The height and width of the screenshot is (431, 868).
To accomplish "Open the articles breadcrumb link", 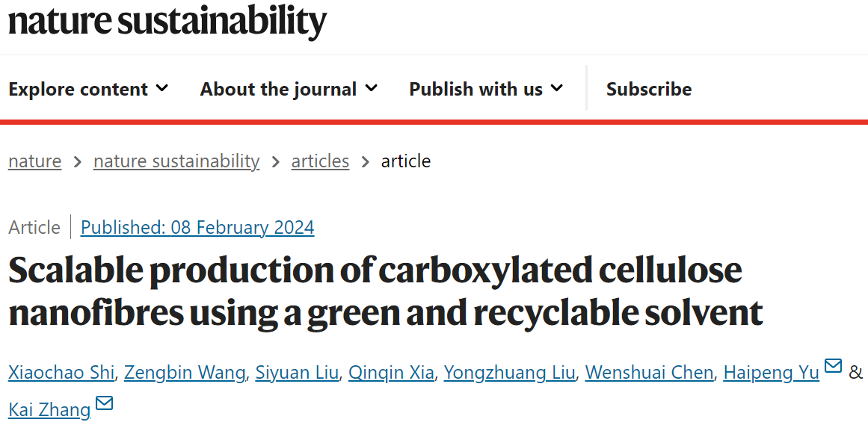I will coord(320,161).
